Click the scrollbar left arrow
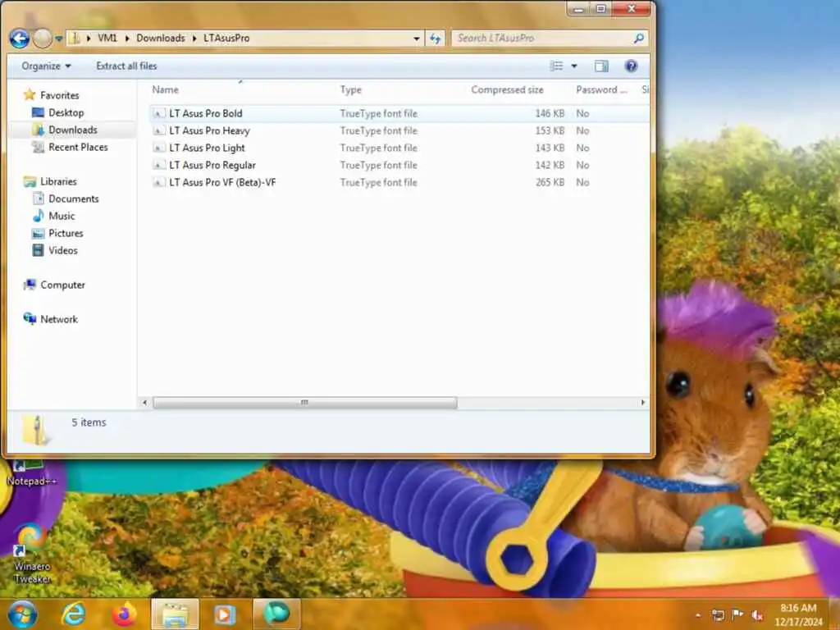The height and width of the screenshot is (630, 840). point(144,402)
